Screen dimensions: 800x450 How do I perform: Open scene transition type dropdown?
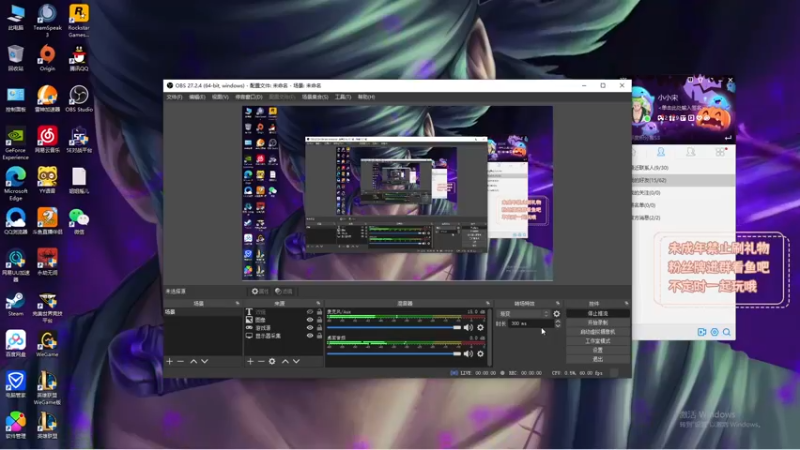(523, 314)
